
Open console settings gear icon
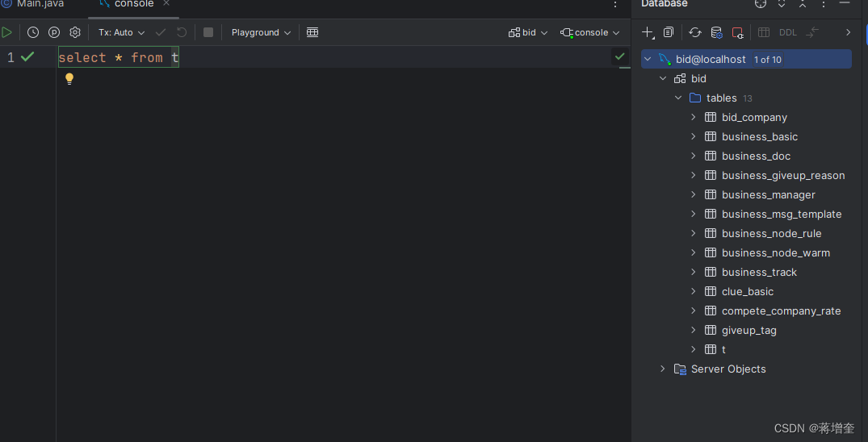75,32
